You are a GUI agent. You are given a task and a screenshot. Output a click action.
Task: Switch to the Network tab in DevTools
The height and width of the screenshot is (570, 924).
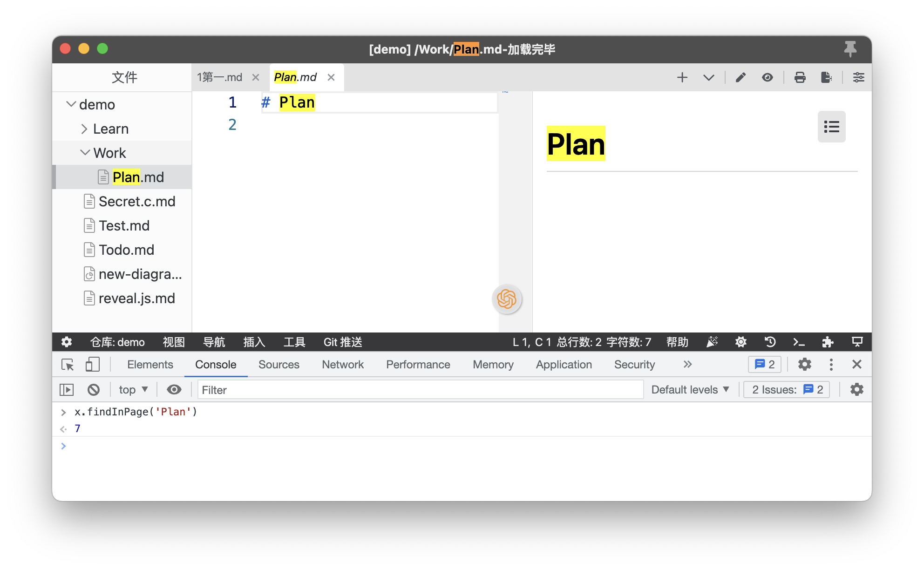coord(342,365)
